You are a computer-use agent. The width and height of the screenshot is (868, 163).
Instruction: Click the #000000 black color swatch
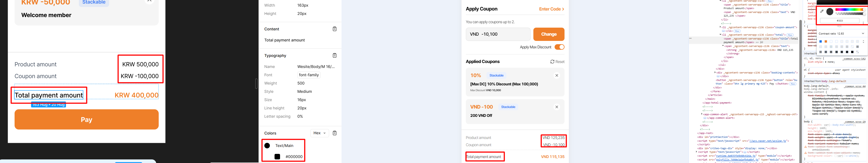pyautogui.click(x=277, y=157)
